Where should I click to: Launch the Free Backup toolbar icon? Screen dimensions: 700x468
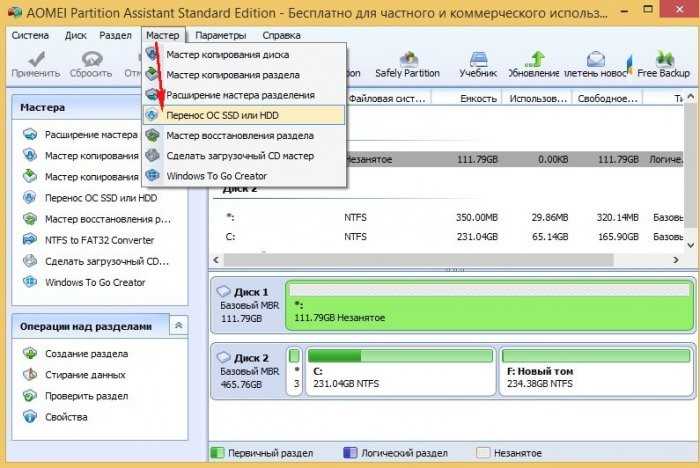tap(665, 58)
